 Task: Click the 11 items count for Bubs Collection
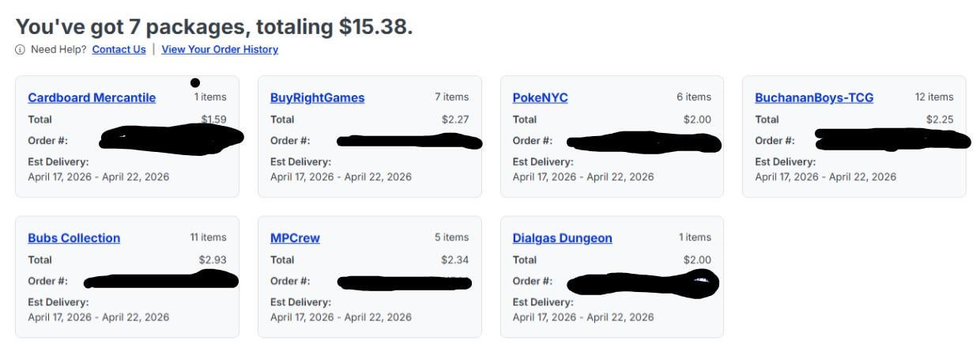(208, 237)
